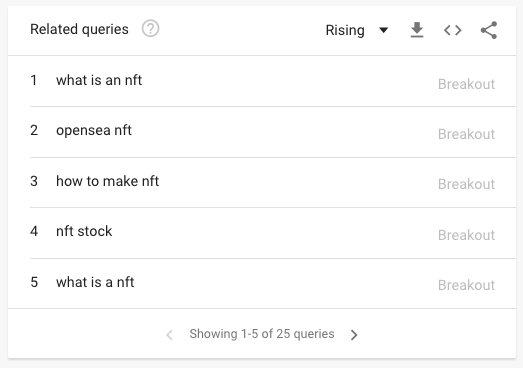This screenshot has height=368, width=523.
Task: Share the related queries card
Action: click(x=489, y=30)
